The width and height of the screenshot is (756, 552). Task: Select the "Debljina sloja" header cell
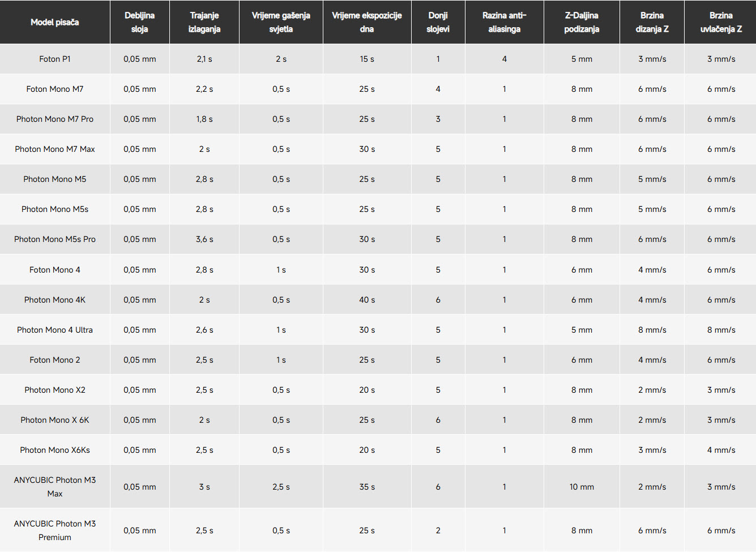click(x=139, y=22)
